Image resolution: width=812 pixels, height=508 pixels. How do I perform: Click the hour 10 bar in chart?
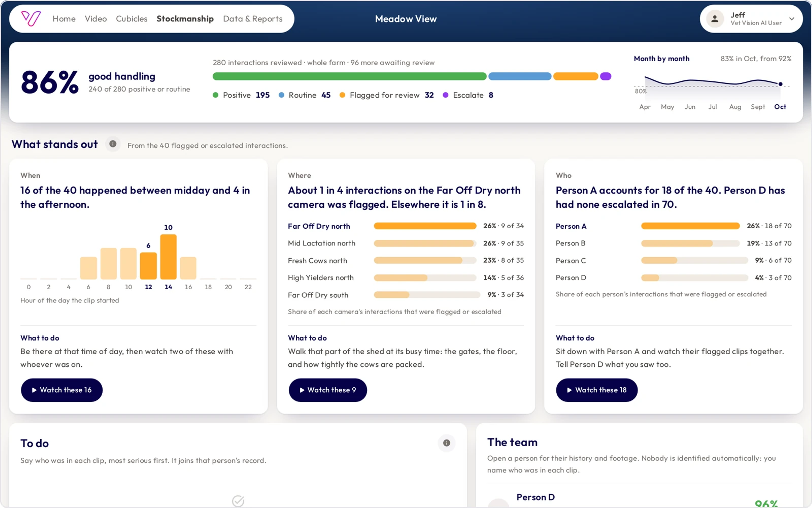[129, 264]
